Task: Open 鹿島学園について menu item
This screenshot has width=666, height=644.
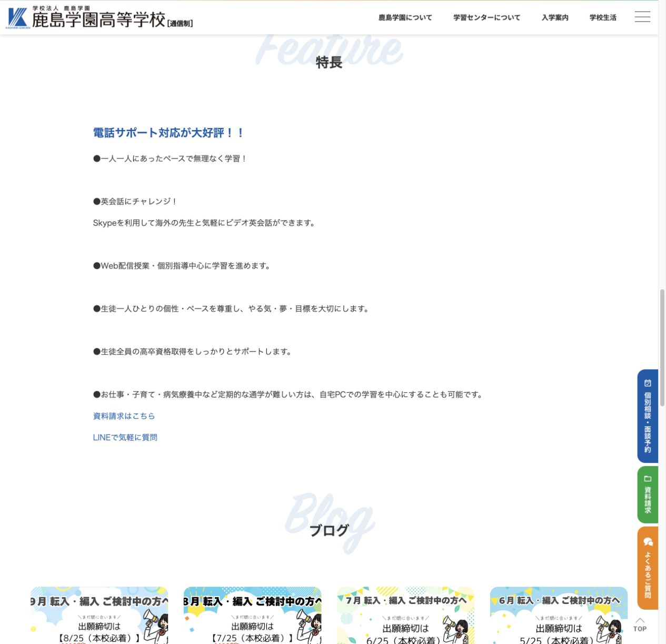Action: [x=405, y=17]
